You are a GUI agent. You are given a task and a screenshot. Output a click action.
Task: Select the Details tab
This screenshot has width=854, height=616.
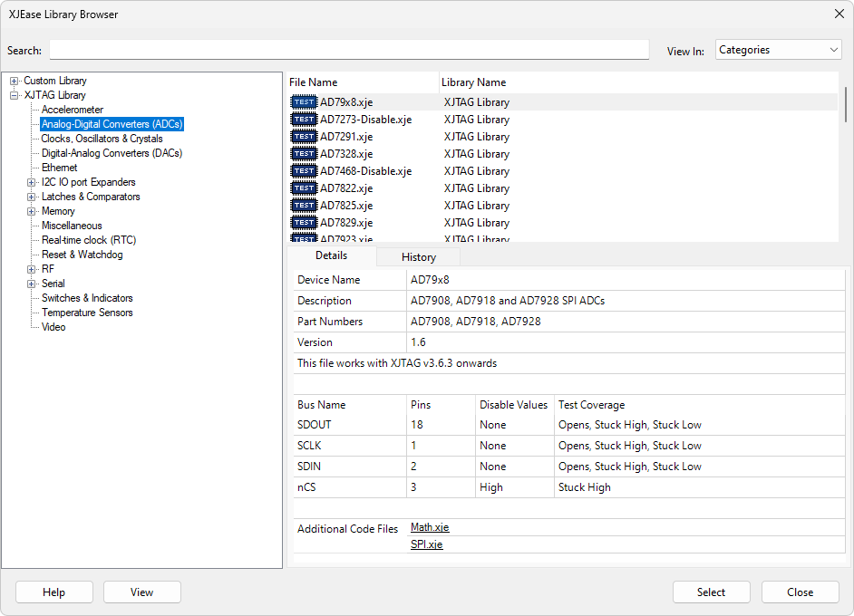pyautogui.click(x=331, y=256)
